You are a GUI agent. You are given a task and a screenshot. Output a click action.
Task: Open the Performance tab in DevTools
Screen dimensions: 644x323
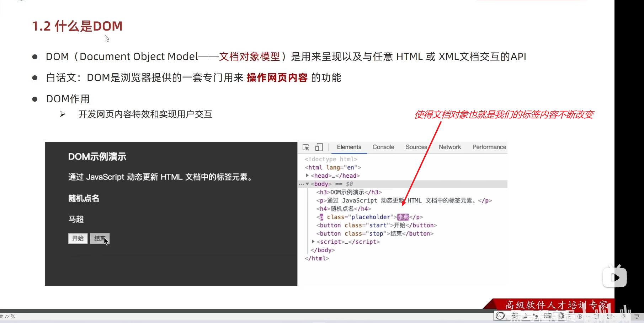[x=489, y=147]
